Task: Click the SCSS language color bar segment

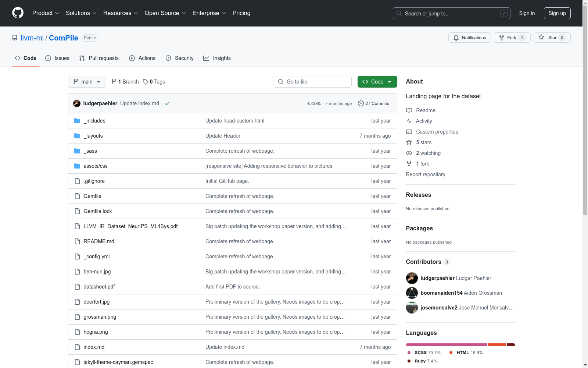Action: tap(447, 345)
